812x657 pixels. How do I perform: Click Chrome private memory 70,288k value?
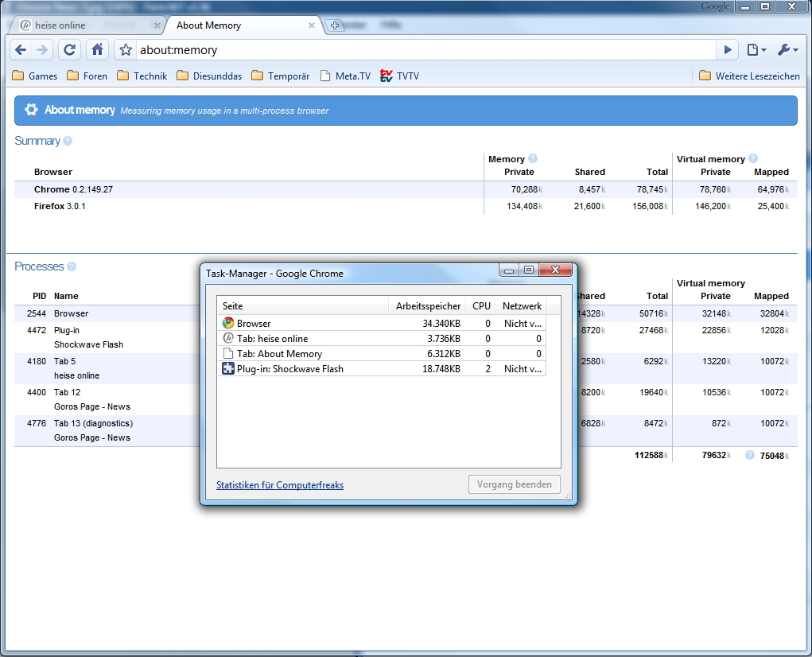pos(526,189)
